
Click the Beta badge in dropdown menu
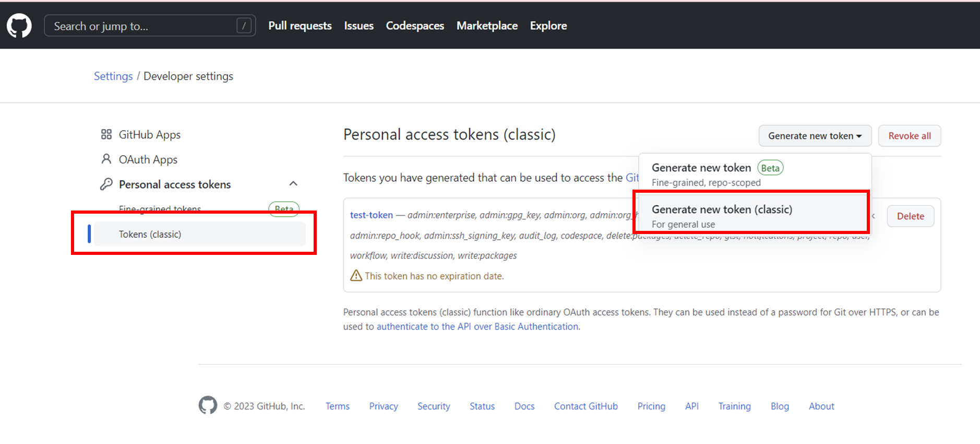pos(770,168)
